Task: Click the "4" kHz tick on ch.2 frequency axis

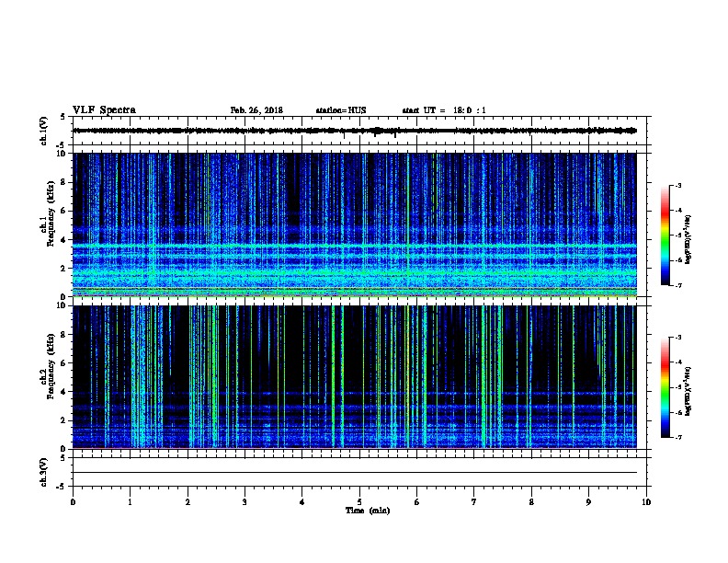Action: pyautogui.click(x=64, y=392)
